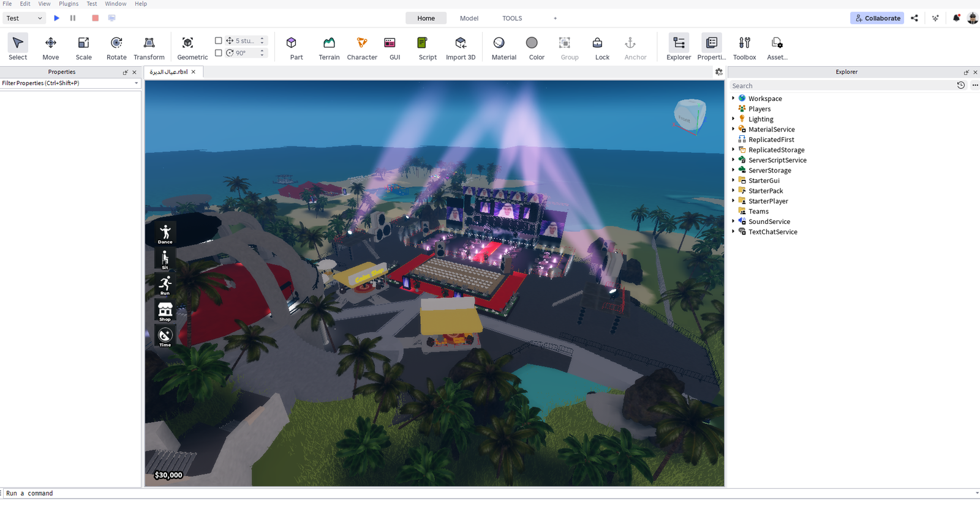Viewport: 980px width, 514px height.
Task: Open the Terrain editor
Action: [329, 47]
